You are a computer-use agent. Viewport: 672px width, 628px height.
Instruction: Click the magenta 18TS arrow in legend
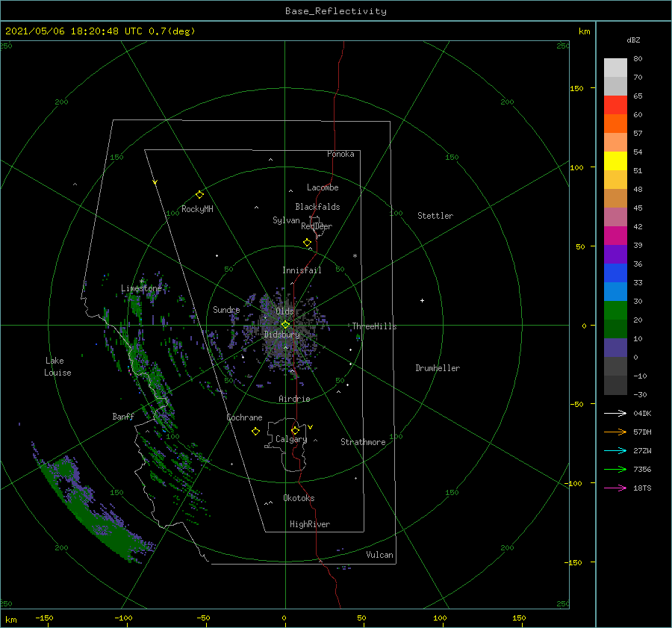(x=615, y=488)
